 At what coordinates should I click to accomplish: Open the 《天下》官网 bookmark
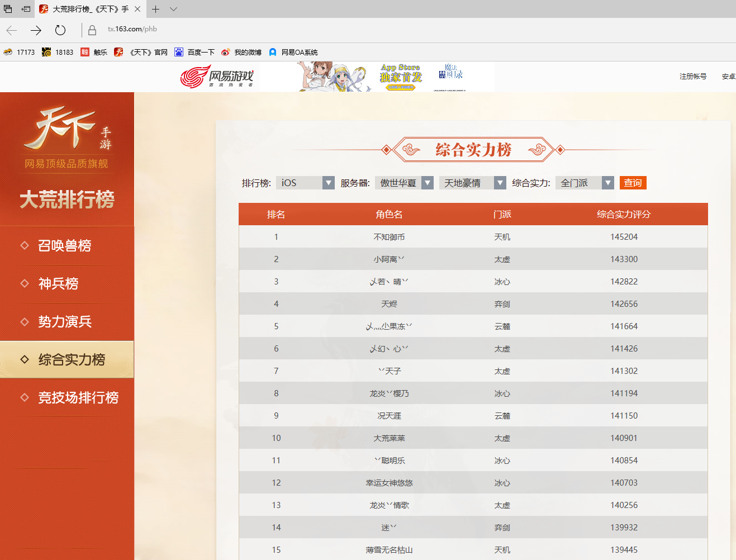pyautogui.click(x=141, y=52)
